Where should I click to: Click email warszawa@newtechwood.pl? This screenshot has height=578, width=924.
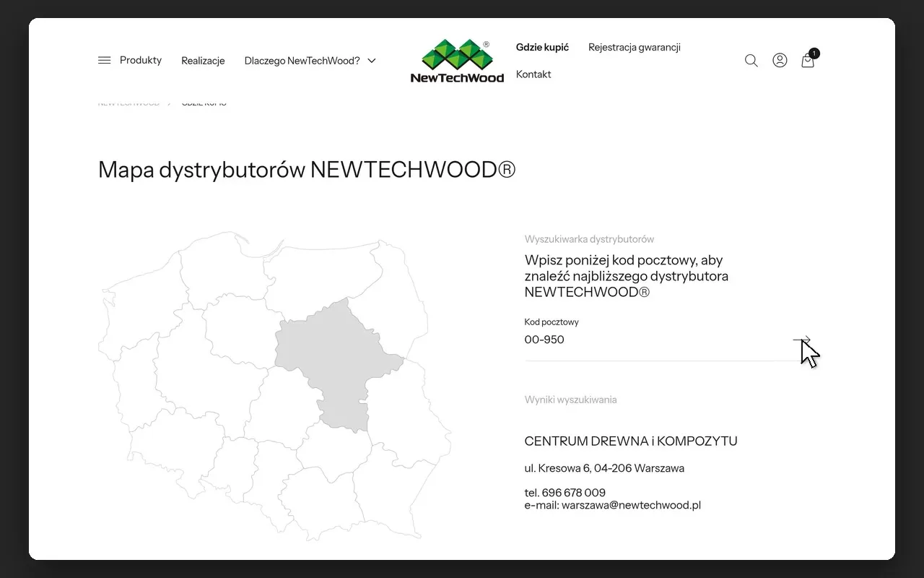click(631, 505)
